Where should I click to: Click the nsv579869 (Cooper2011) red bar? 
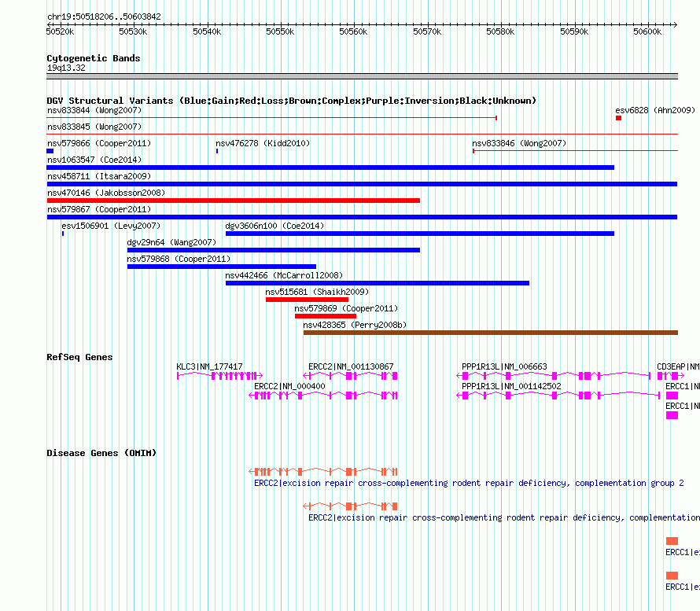(x=326, y=316)
